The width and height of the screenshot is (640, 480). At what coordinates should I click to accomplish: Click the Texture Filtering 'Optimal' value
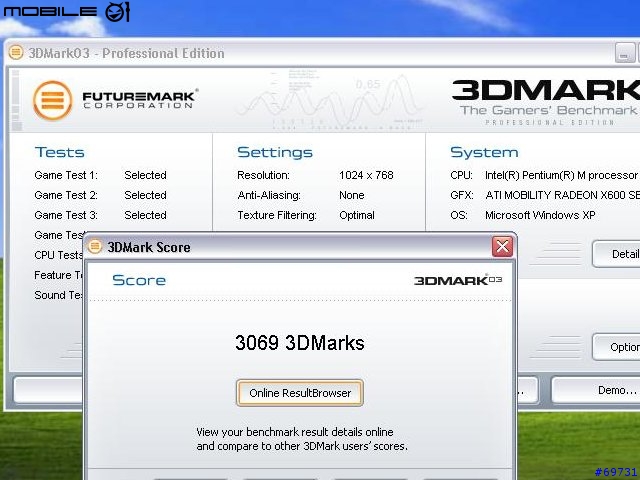357,215
